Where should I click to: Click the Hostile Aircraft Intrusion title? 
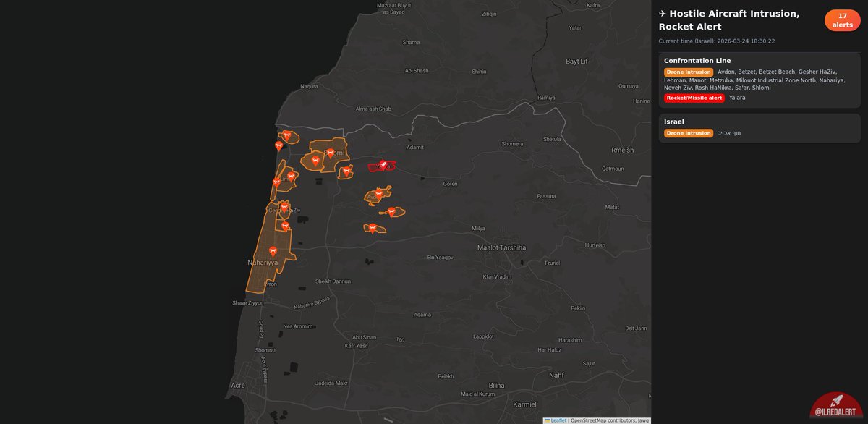click(x=729, y=20)
